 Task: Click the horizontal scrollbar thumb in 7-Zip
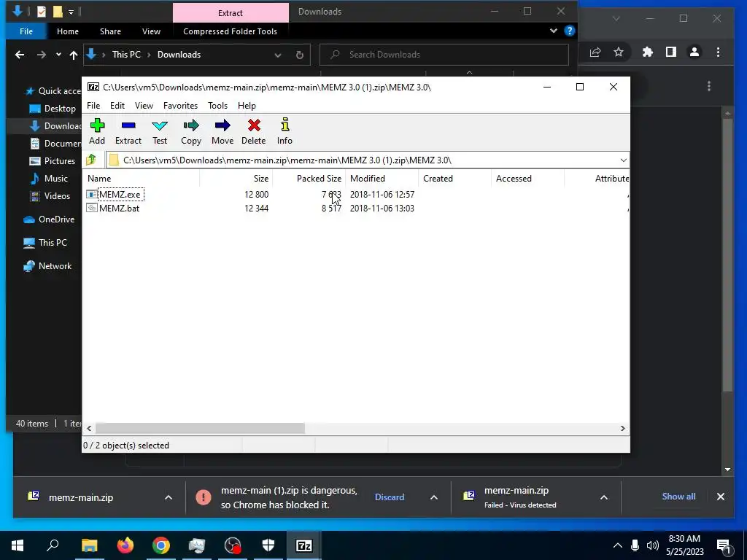pos(200,429)
